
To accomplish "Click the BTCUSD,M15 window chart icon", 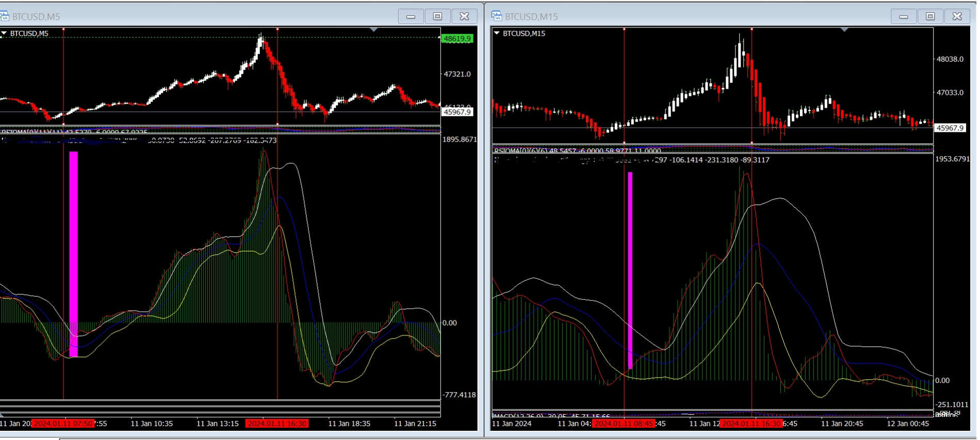I will 497,16.
